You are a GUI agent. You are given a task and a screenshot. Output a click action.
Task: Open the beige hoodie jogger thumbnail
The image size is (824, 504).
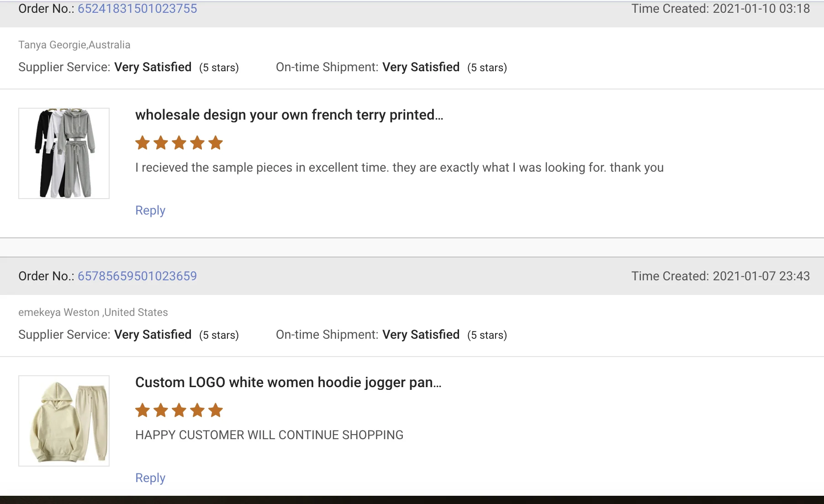(x=64, y=421)
